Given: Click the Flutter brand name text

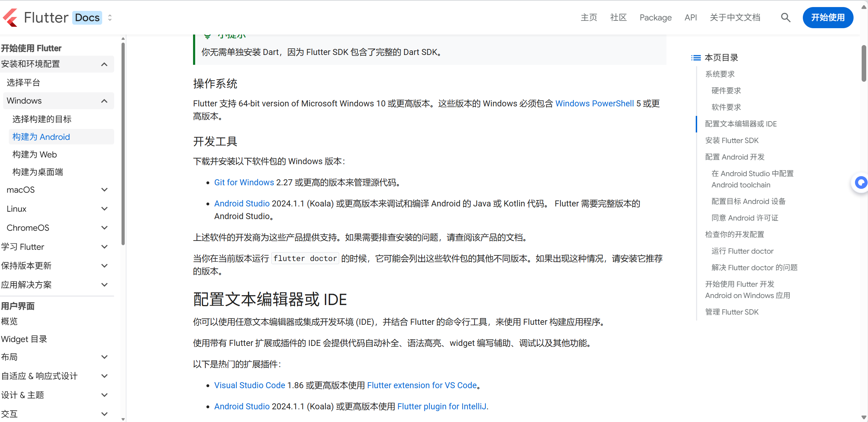Looking at the screenshot, I should coord(46,18).
